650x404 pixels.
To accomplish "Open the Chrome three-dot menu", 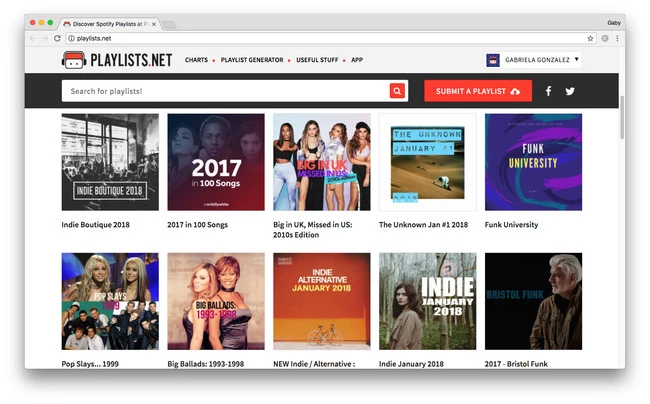I will 617,38.
